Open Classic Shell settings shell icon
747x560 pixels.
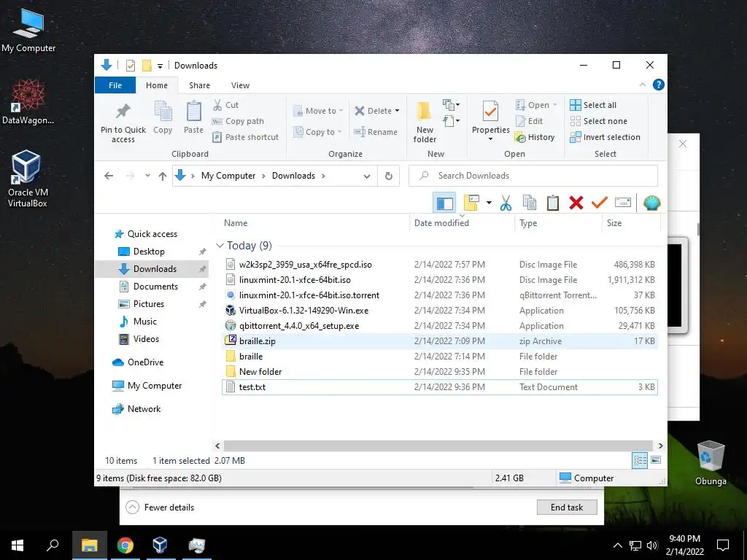[651, 203]
